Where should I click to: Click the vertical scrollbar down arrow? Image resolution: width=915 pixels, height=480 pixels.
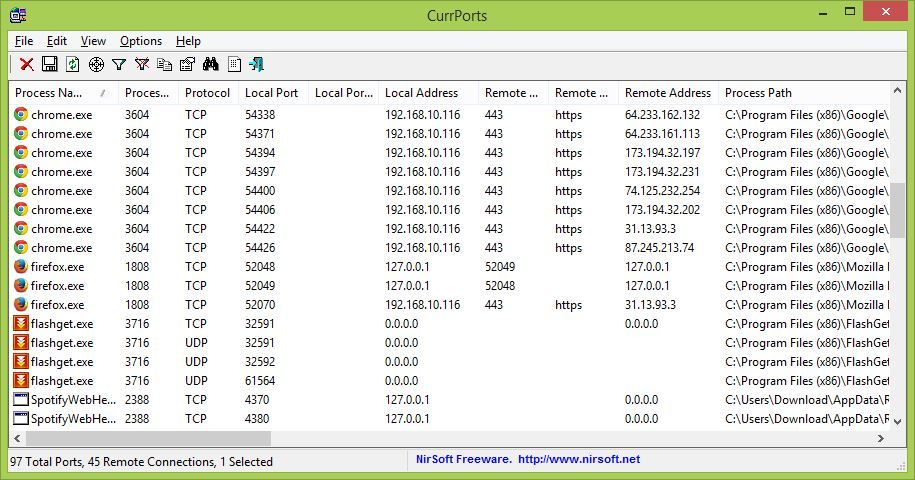897,421
